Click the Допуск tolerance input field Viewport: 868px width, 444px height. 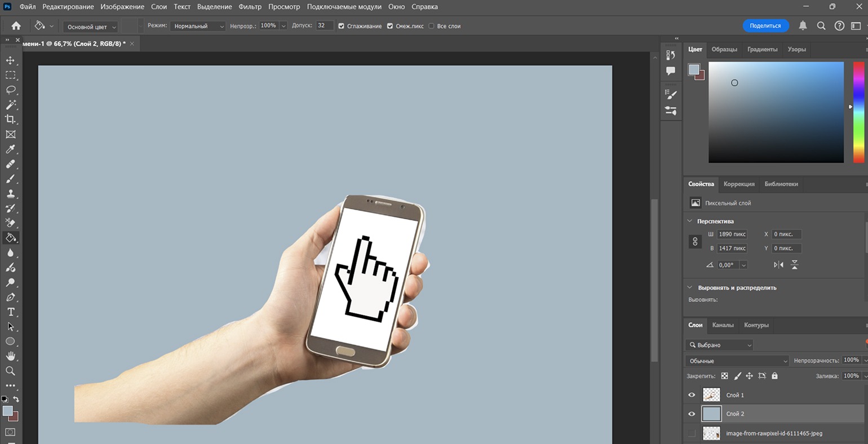[x=325, y=26]
